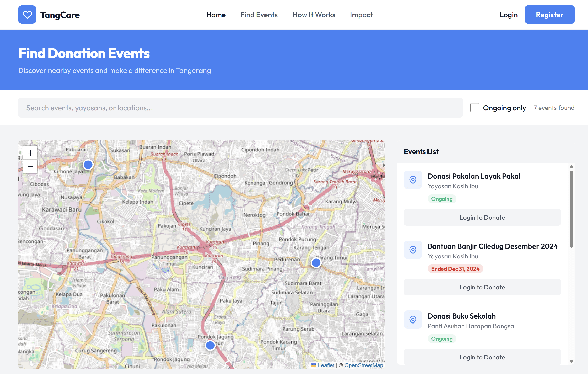Zoom out the map with minus button

pyautogui.click(x=31, y=167)
